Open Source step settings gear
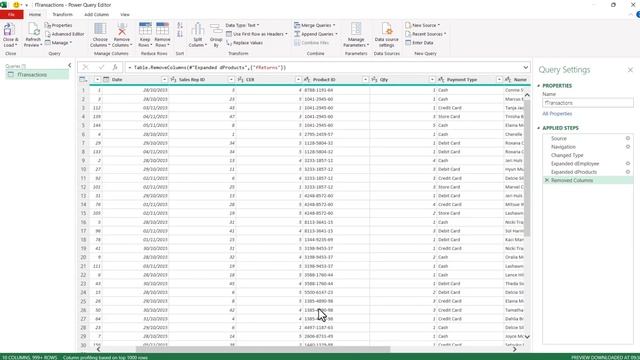The image size is (640, 360). click(628, 138)
